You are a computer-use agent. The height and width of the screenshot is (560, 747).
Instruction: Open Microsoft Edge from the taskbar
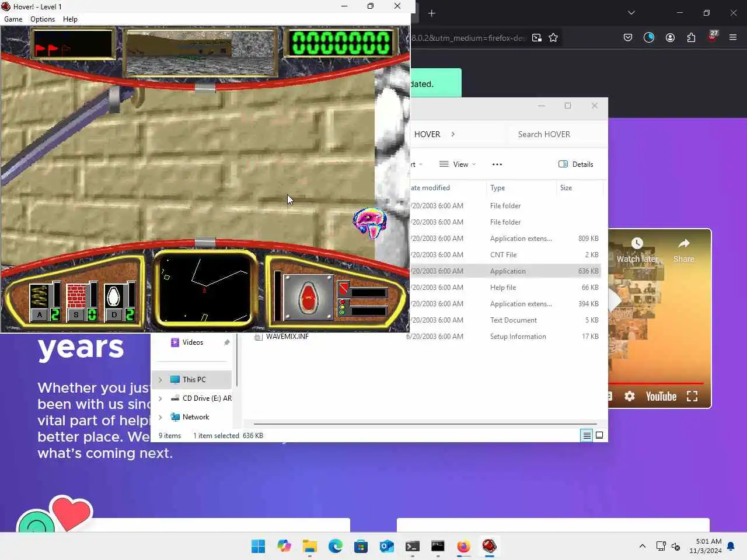click(x=336, y=546)
